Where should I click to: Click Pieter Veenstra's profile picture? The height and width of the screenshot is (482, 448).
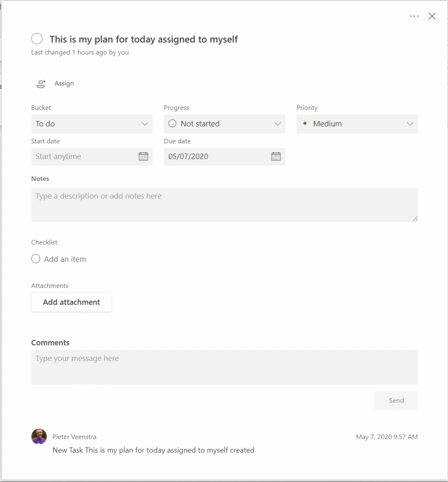pos(39,436)
